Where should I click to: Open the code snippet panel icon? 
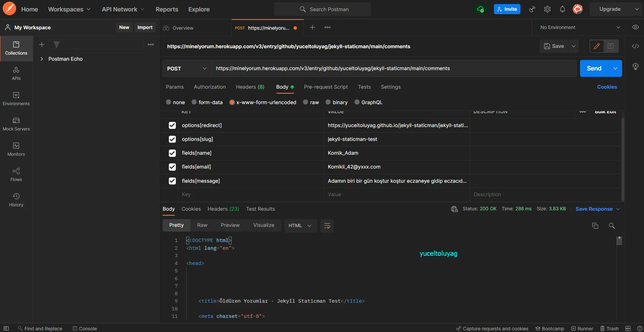click(x=636, y=46)
